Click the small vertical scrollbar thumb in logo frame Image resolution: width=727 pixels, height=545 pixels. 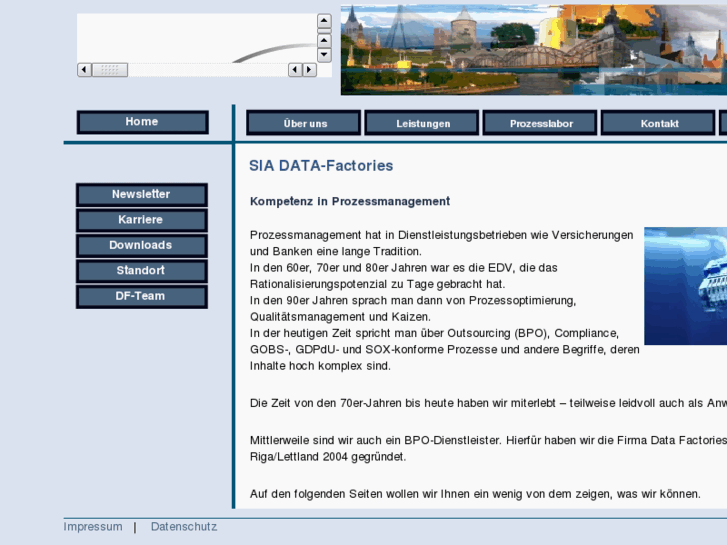tap(324, 31)
